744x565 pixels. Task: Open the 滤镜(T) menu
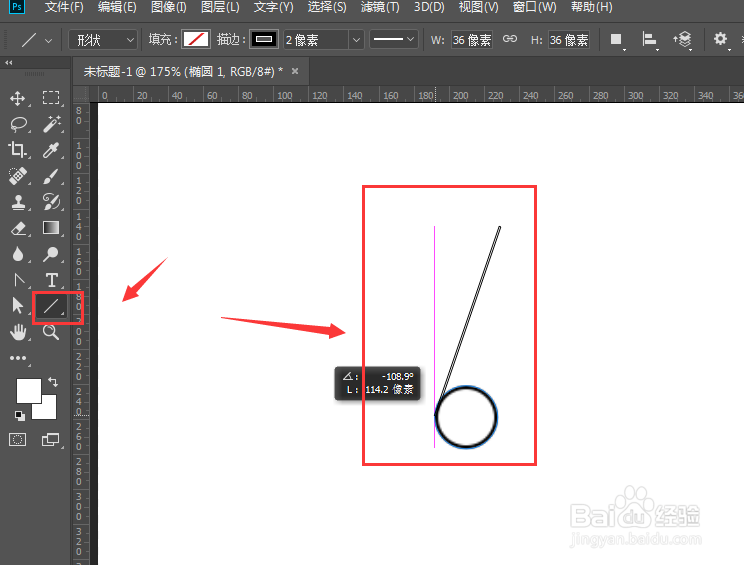(380, 7)
